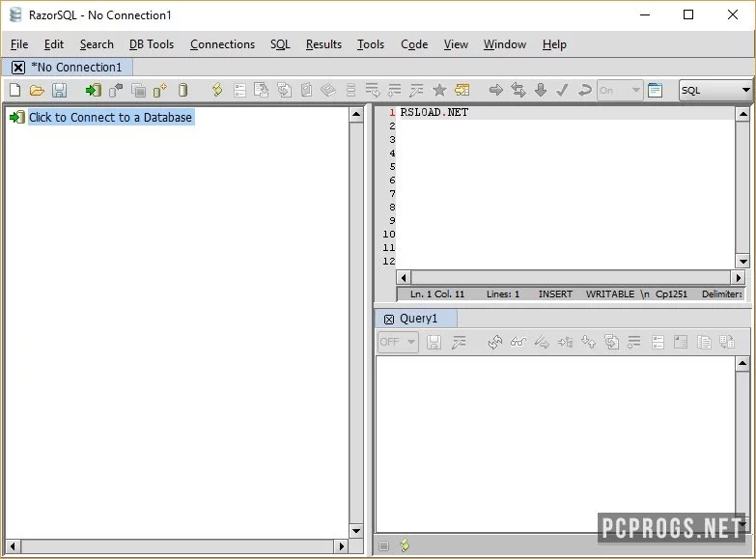Click the floppy disk save icon in the Query1 toolbar
The image size is (756, 559).
(x=434, y=342)
